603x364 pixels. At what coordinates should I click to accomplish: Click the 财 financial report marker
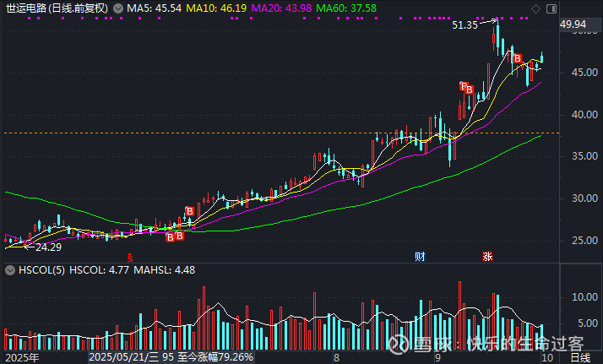[420, 257]
